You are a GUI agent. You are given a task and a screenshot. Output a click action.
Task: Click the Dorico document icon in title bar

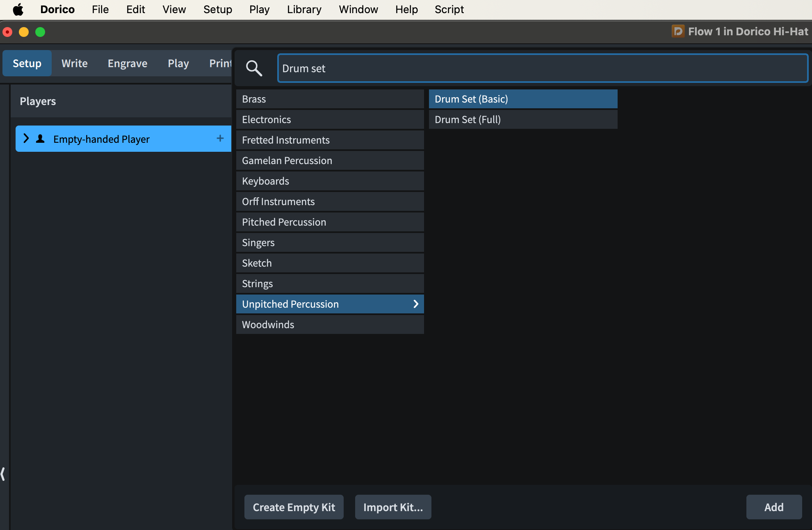click(x=678, y=31)
